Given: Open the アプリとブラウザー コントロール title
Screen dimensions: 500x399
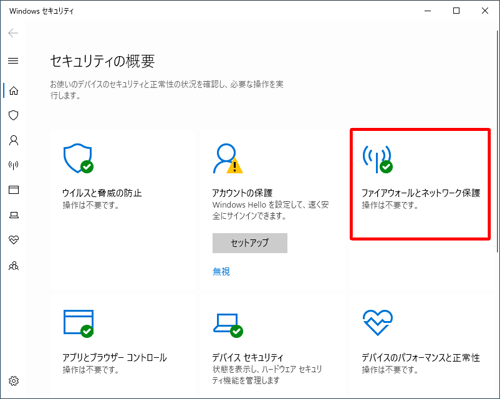Looking at the screenshot, I should click(x=115, y=358).
